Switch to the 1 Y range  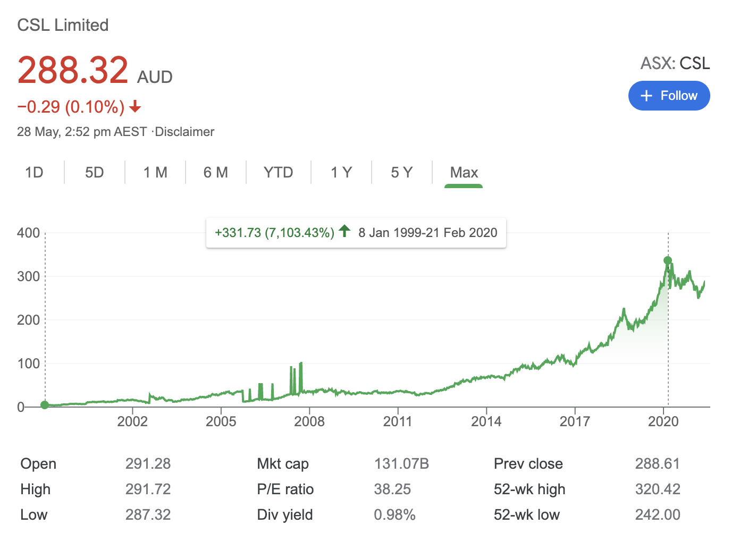(341, 173)
